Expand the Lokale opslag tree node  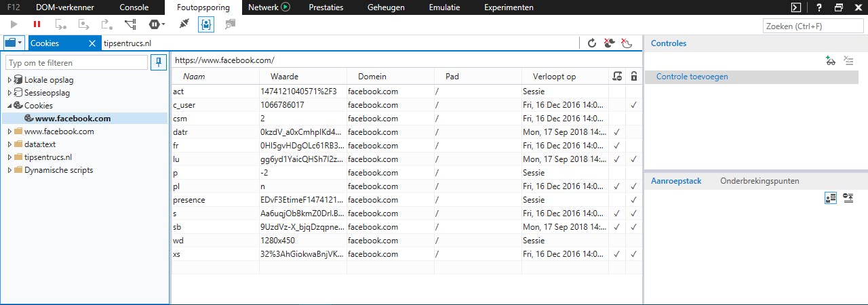click(9, 80)
